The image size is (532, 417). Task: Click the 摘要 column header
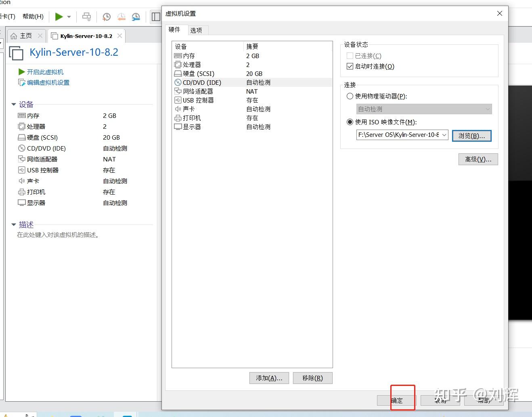pyautogui.click(x=288, y=46)
